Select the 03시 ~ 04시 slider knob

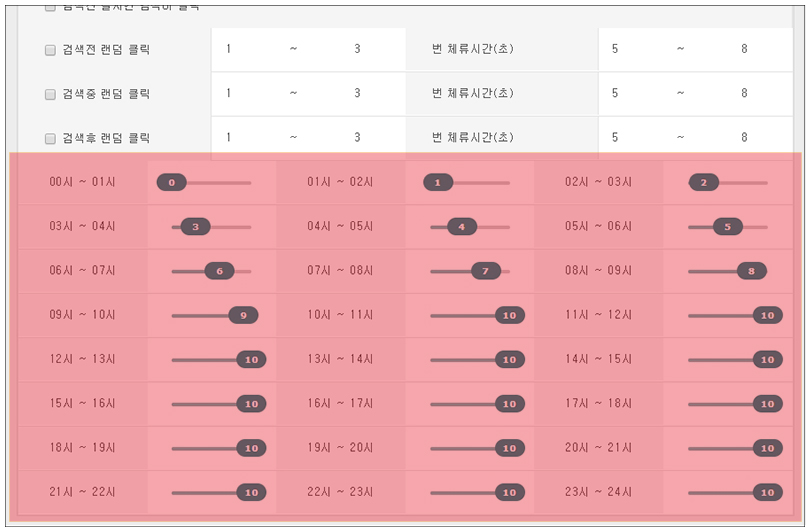pos(195,227)
